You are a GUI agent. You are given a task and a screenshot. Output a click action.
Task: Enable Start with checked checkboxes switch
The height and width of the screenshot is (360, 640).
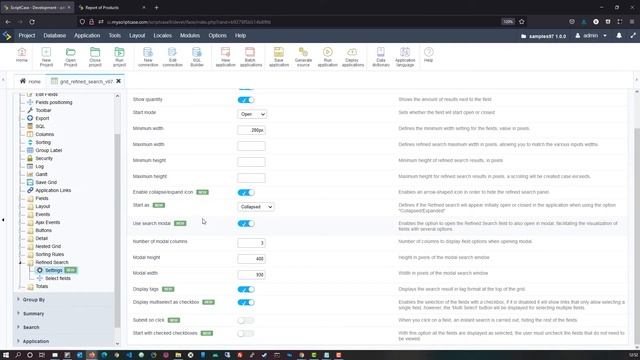point(246,334)
